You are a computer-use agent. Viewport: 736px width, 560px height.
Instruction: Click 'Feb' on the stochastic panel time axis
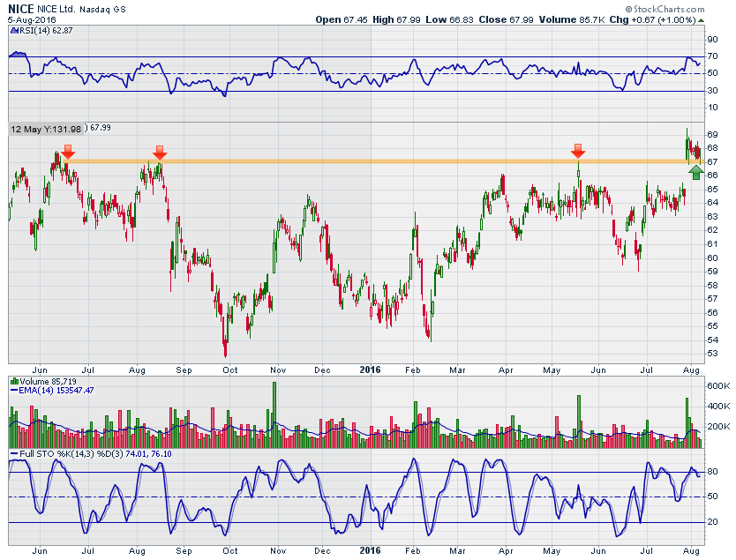click(x=413, y=551)
